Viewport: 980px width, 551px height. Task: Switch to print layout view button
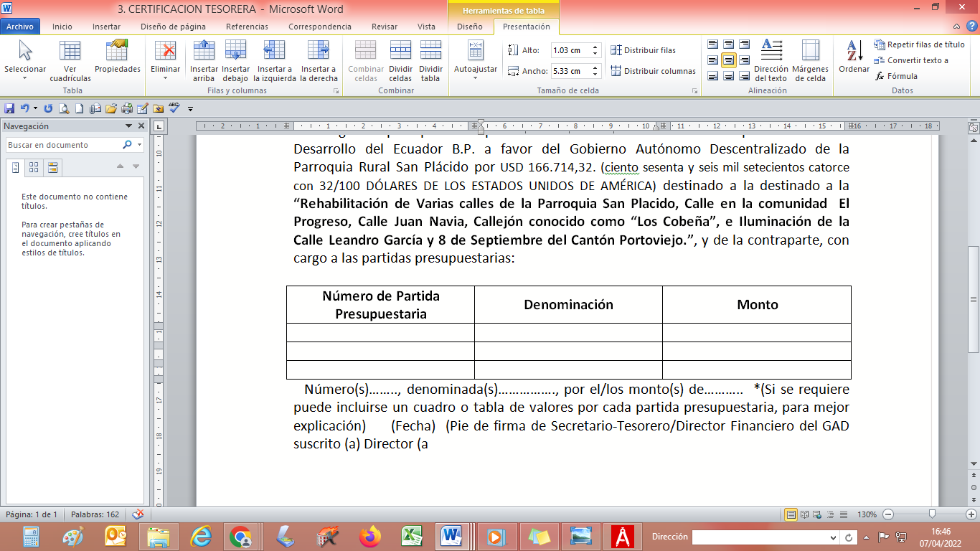coord(791,514)
